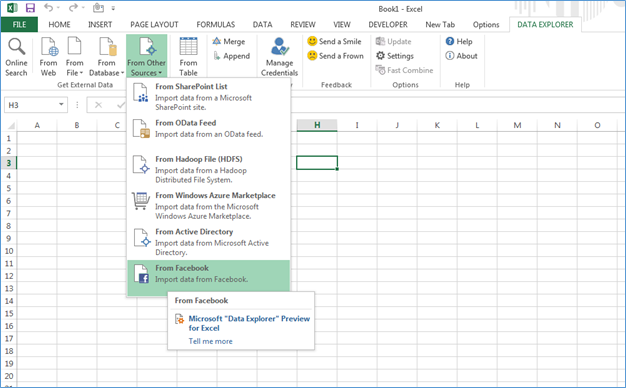This screenshot has width=626, height=388.
Task: Select row header 20
Action: pyautogui.click(x=9, y=376)
